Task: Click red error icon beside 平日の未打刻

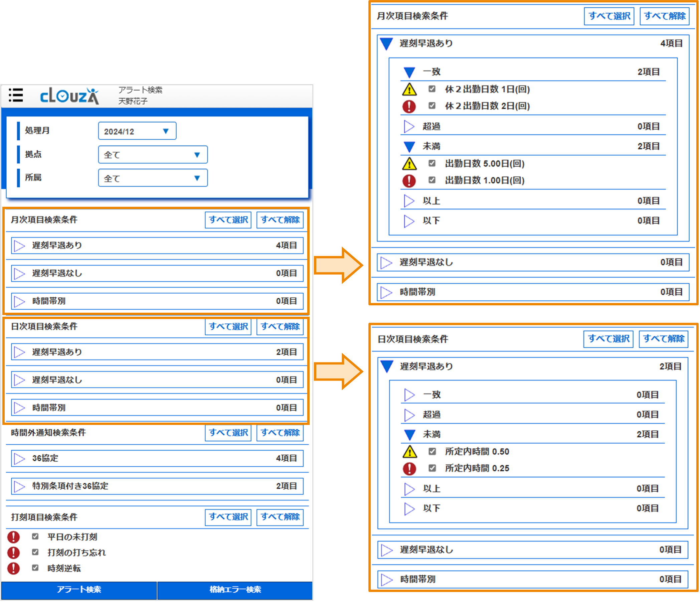Action: pyautogui.click(x=13, y=537)
